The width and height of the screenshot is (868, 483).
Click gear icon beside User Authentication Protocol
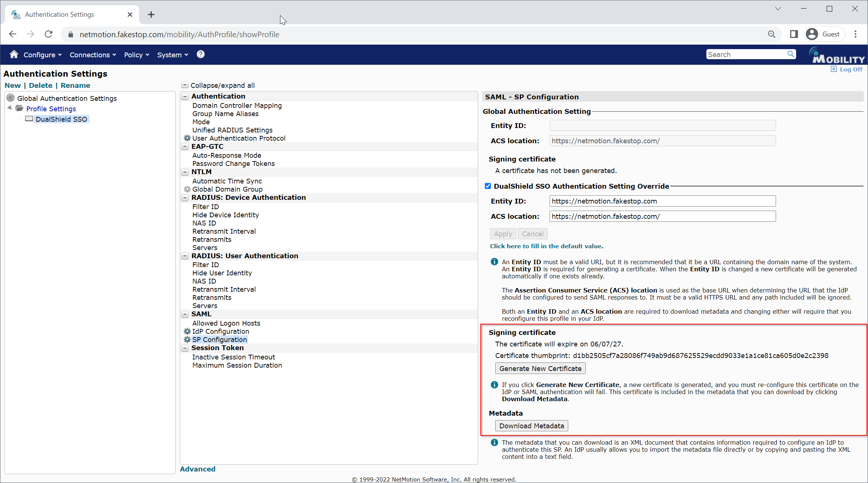187,138
